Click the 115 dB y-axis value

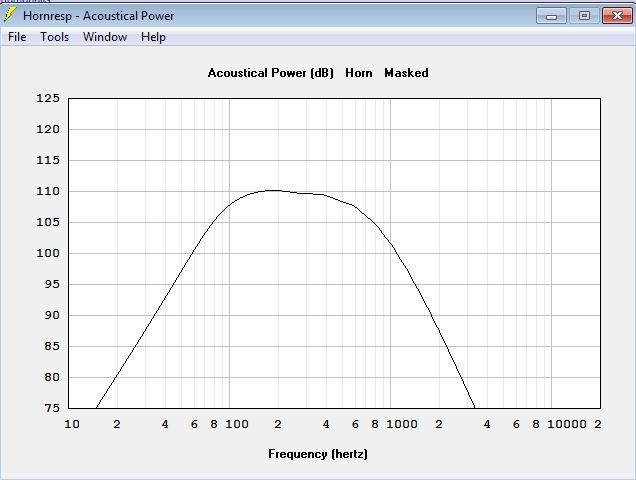click(48, 160)
